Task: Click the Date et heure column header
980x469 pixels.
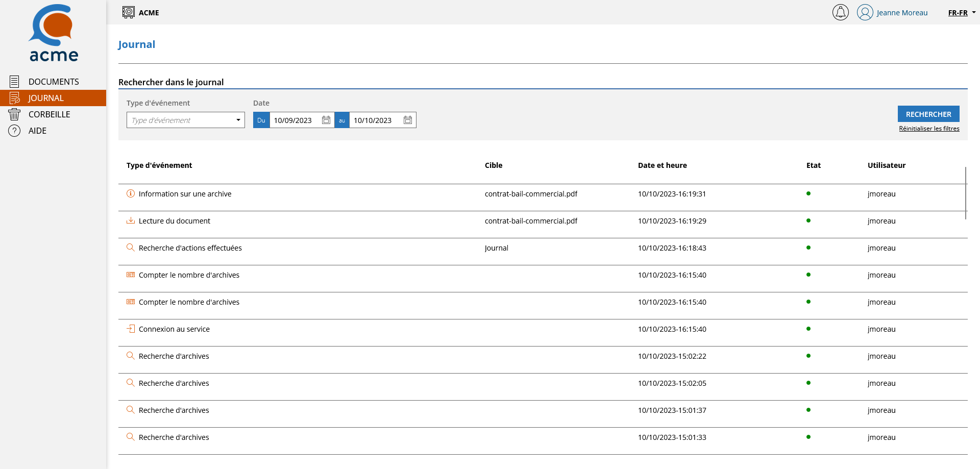Action: 663,165
